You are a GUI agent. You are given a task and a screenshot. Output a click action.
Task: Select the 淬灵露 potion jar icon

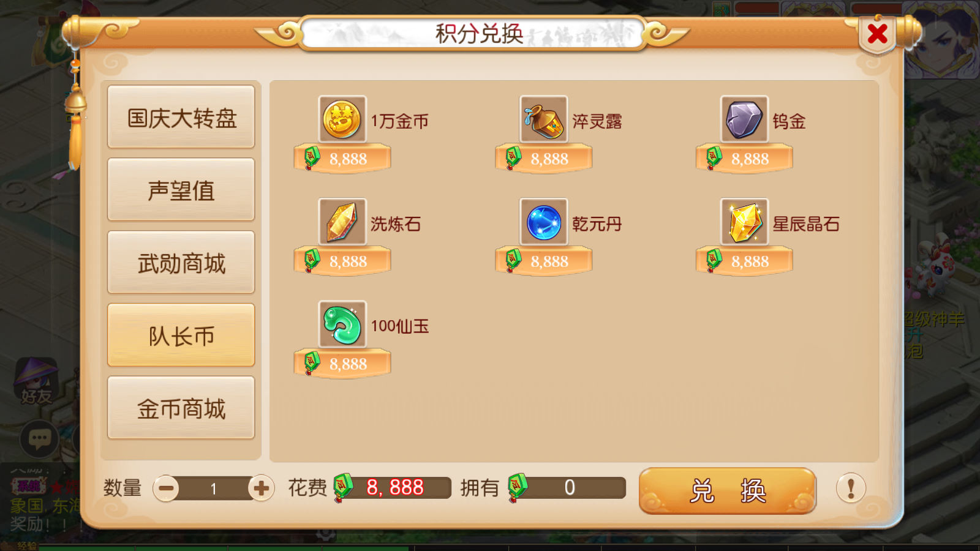click(543, 119)
